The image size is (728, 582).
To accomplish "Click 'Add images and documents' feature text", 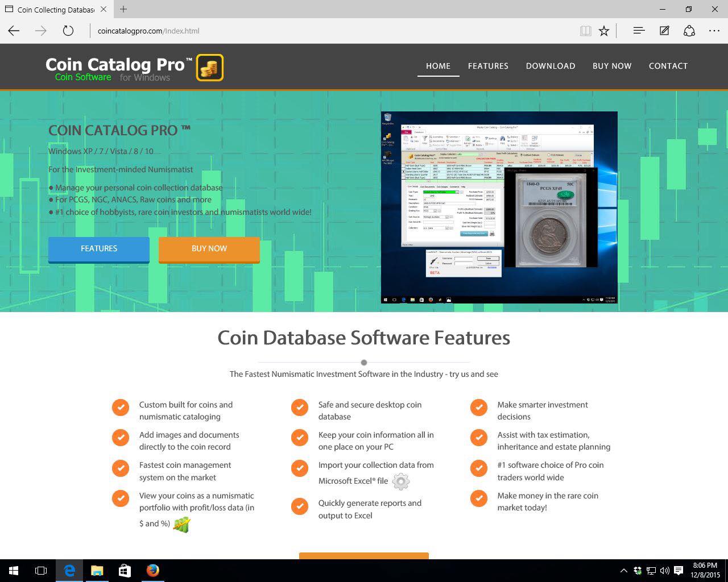I will click(189, 440).
